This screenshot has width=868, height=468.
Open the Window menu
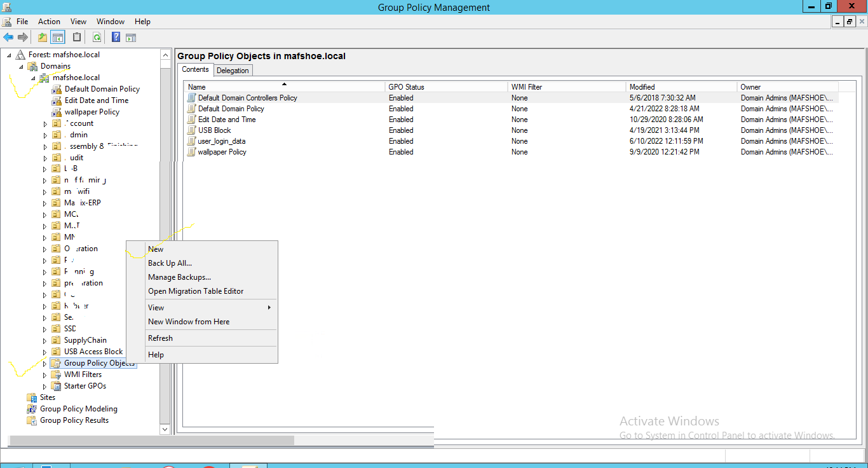pos(110,22)
